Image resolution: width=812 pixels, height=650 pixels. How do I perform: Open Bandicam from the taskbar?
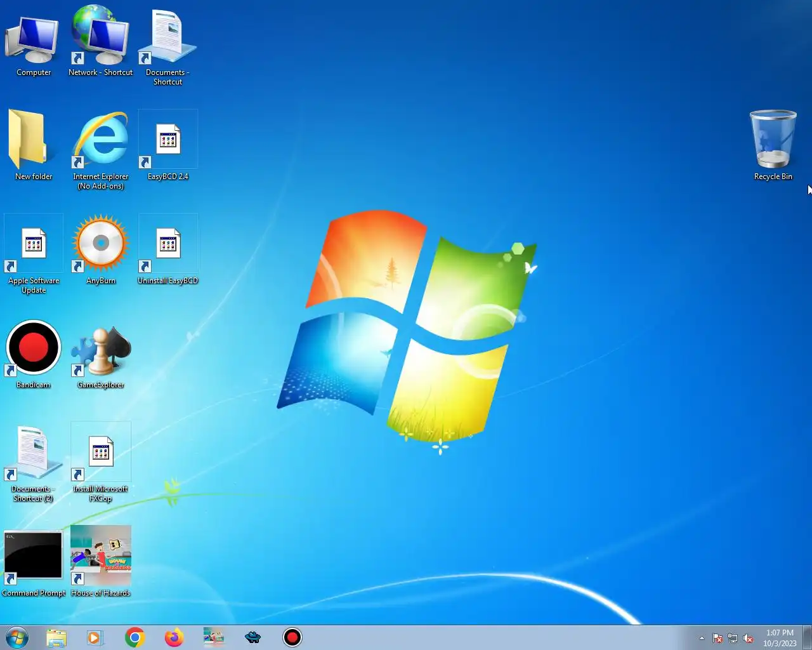click(x=292, y=637)
